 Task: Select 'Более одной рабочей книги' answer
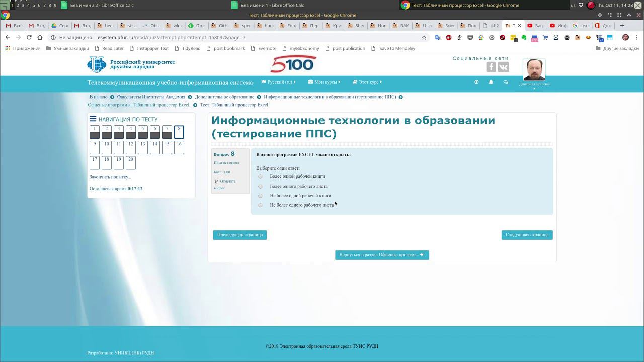pos(260,177)
